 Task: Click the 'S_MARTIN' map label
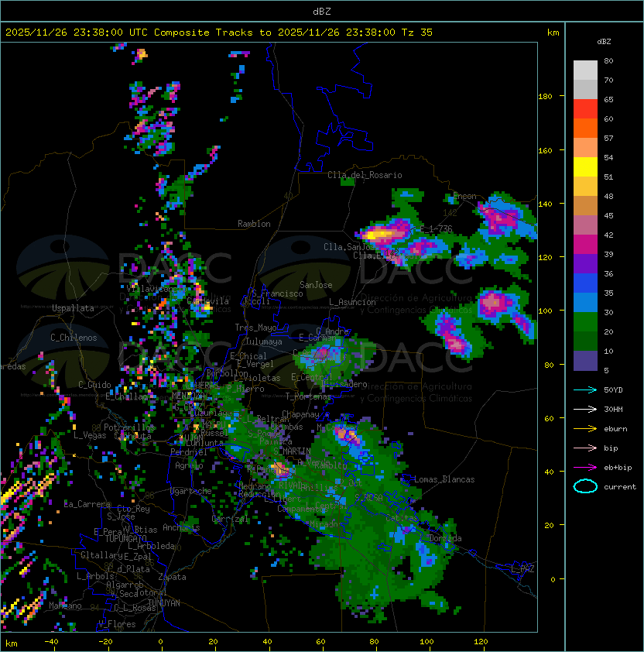point(293,451)
